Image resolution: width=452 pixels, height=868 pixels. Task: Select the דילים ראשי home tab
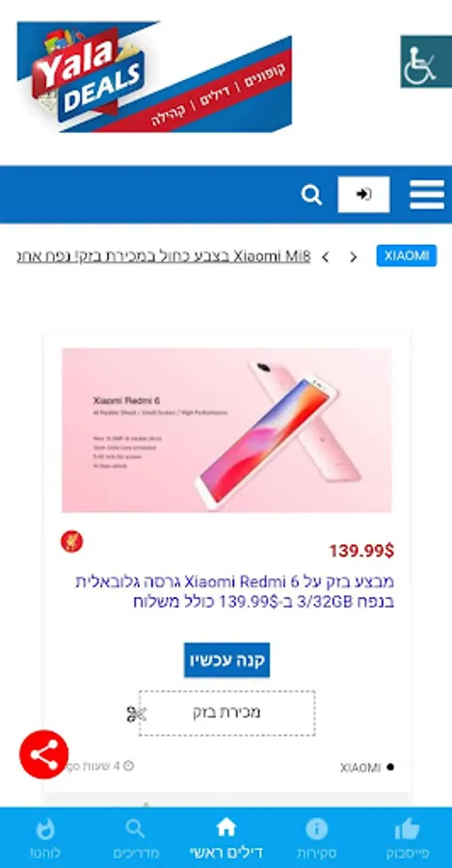click(x=226, y=838)
